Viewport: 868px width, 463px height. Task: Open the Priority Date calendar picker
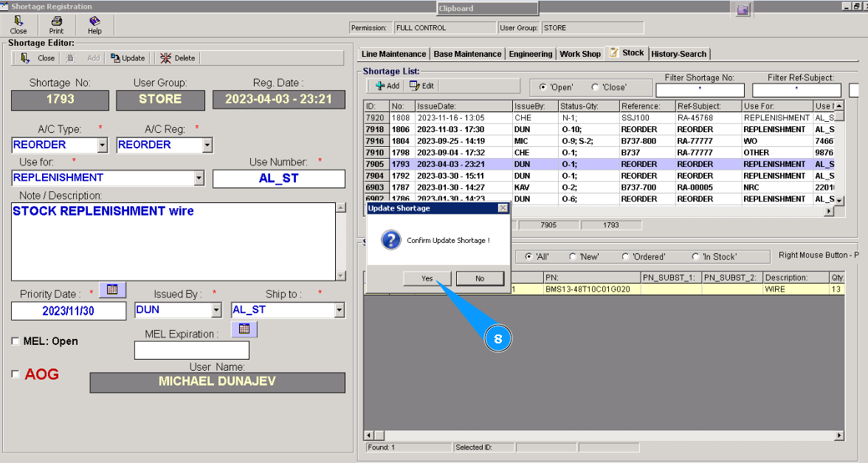click(112, 289)
